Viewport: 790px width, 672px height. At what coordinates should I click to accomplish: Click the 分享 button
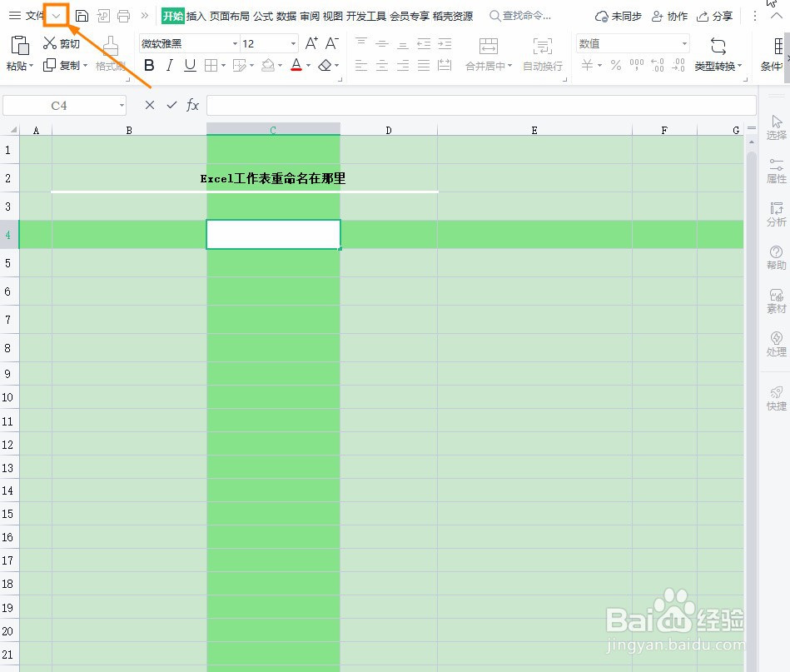click(x=714, y=16)
